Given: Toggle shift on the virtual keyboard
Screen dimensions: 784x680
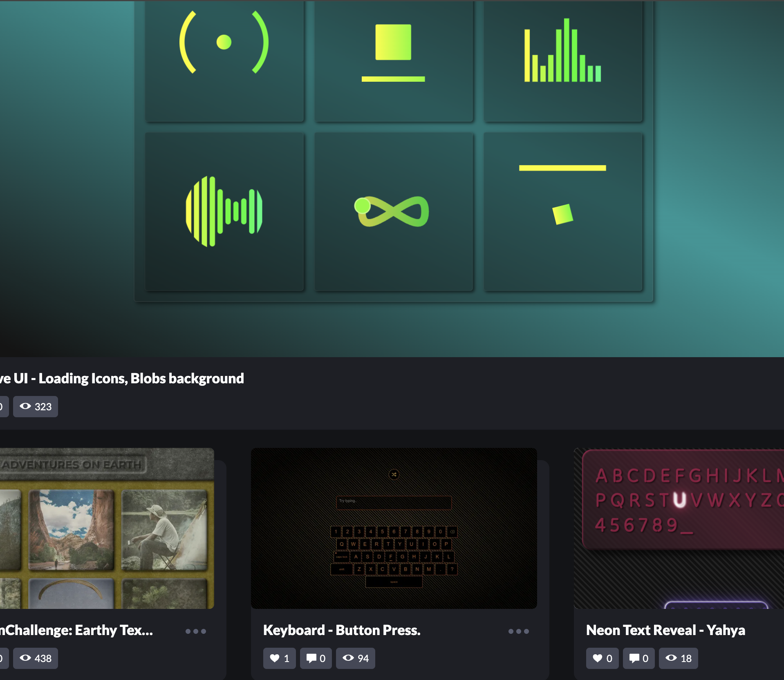Looking at the screenshot, I should (x=342, y=569).
